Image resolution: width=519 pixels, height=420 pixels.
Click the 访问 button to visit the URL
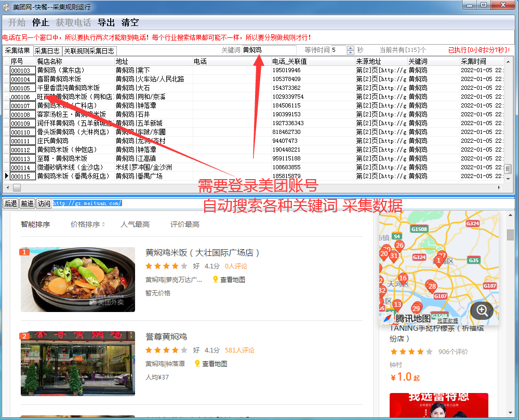click(x=44, y=204)
